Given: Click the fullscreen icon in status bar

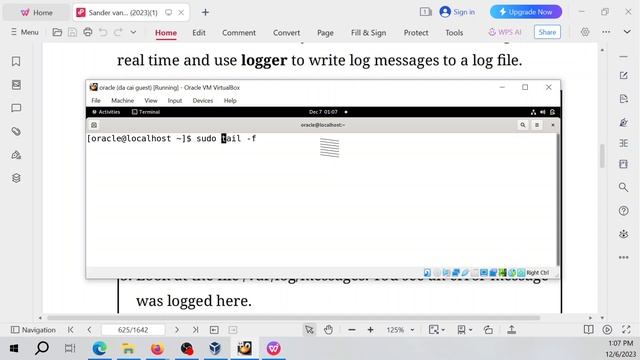Looking at the screenshot, I should (626, 330).
